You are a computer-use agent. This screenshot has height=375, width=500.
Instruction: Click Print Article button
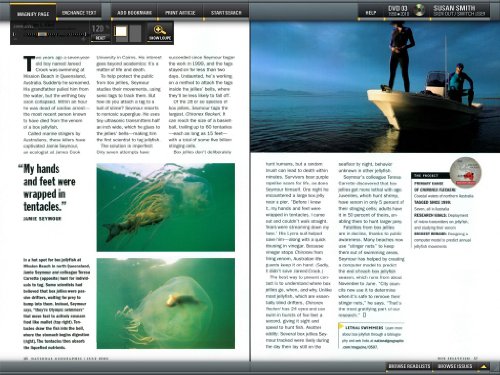pyautogui.click(x=180, y=13)
